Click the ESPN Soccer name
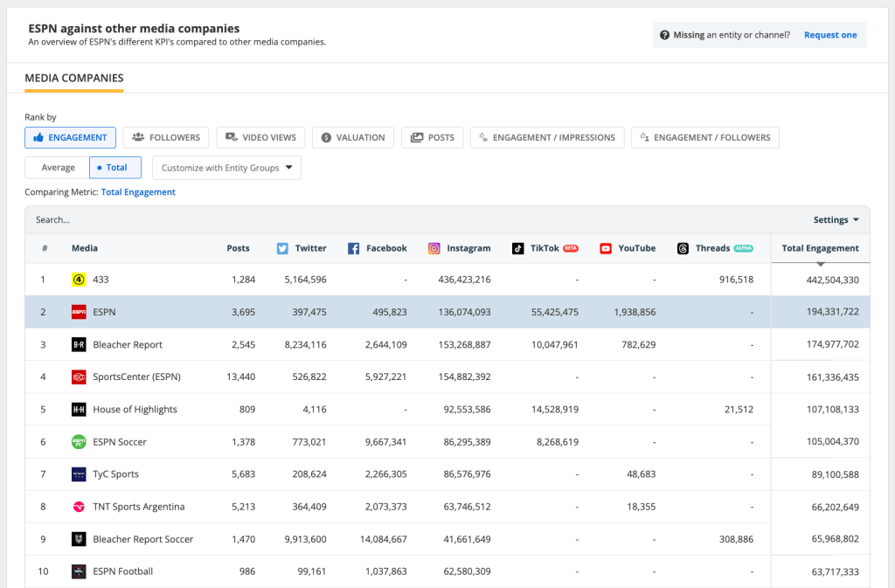This screenshot has width=895, height=588. click(x=120, y=442)
